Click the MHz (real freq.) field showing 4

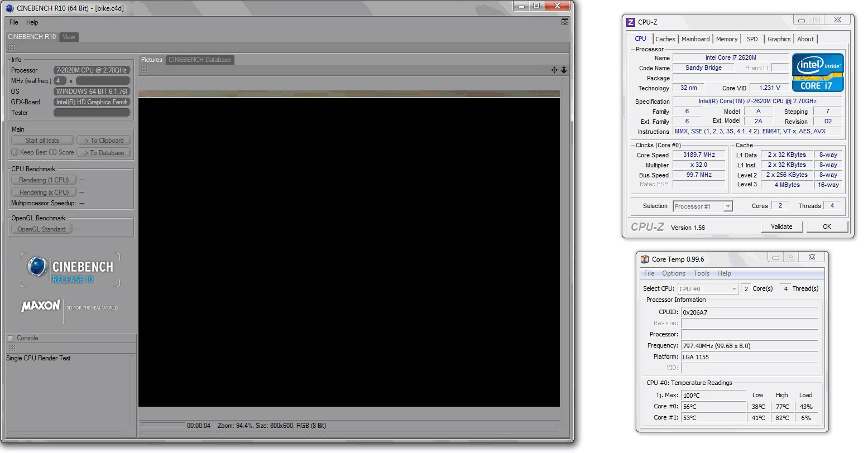click(x=60, y=81)
